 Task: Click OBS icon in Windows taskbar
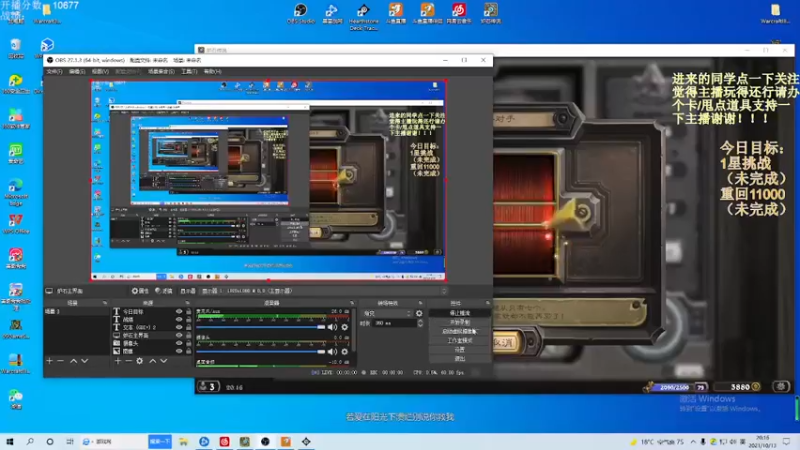point(265,441)
